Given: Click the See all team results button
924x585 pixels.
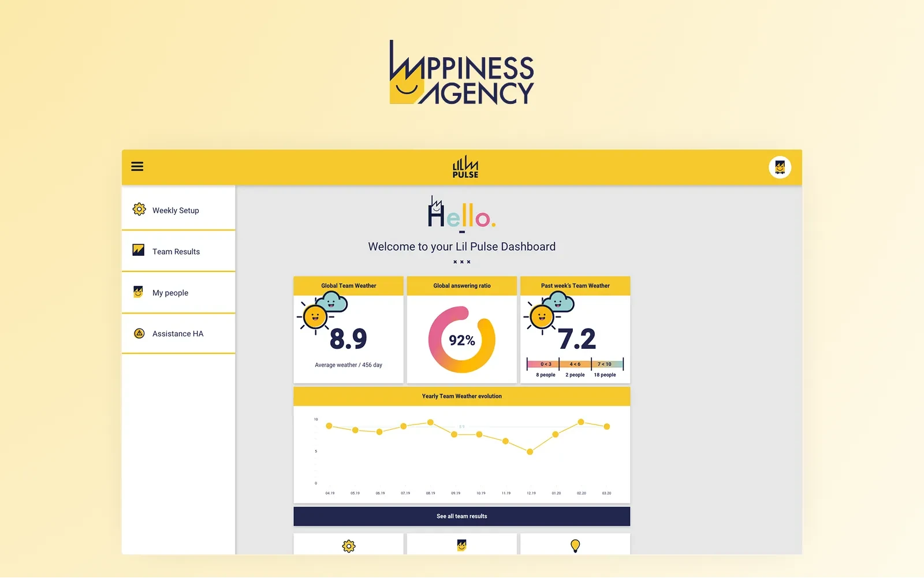Looking at the screenshot, I should point(461,516).
